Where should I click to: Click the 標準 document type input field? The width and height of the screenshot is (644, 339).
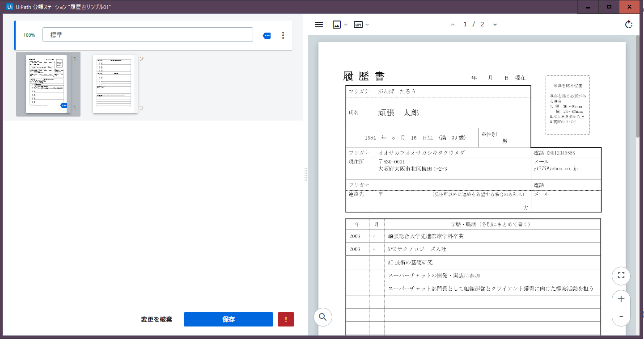148,35
